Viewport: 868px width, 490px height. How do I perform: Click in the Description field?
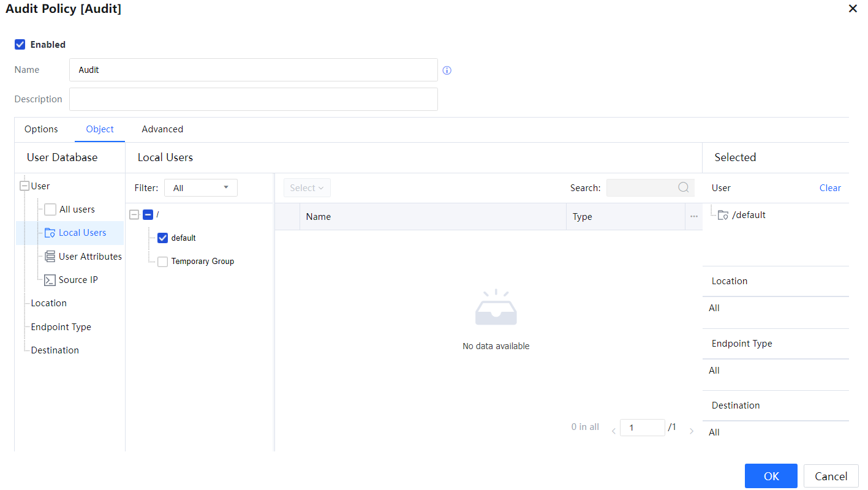click(x=253, y=99)
